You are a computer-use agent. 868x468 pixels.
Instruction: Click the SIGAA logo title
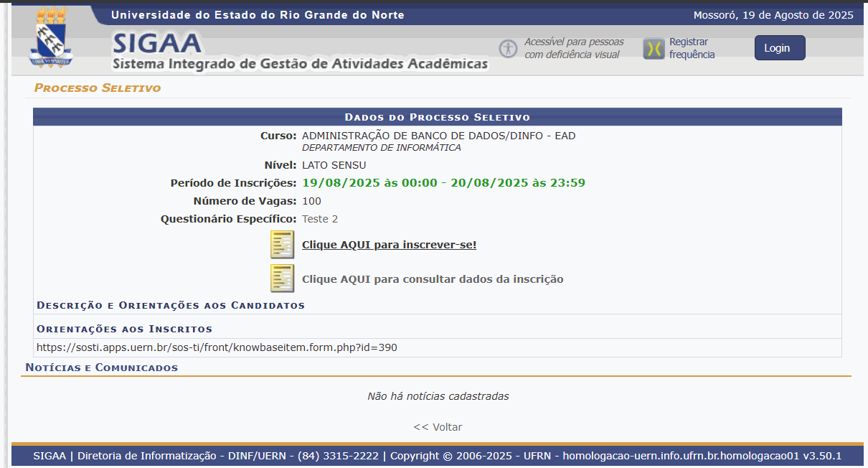[x=157, y=45]
